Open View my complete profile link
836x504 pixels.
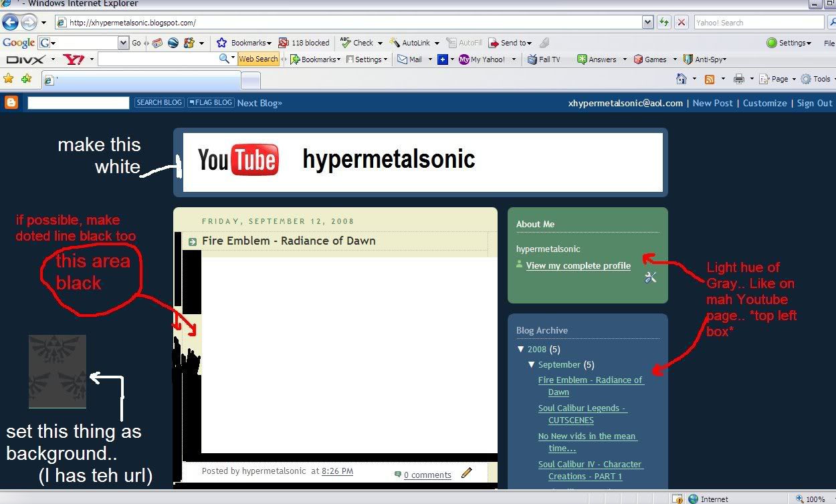click(579, 265)
